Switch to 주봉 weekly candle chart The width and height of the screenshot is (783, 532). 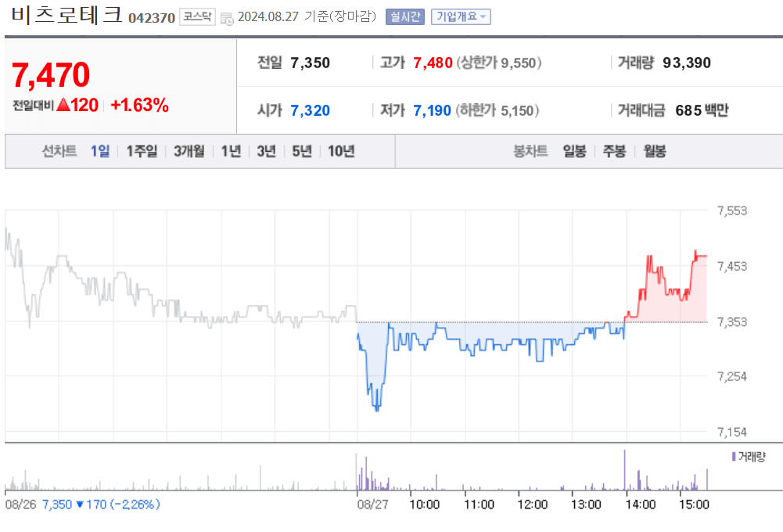click(614, 151)
